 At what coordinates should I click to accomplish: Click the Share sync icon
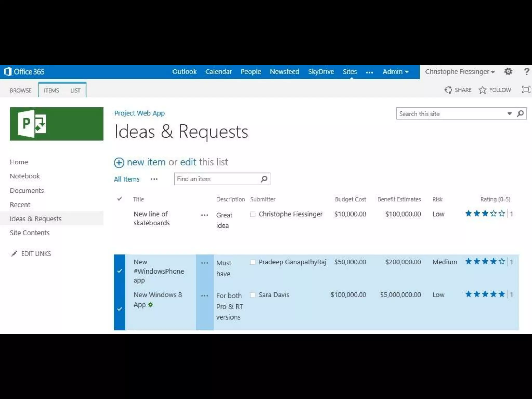(x=448, y=90)
